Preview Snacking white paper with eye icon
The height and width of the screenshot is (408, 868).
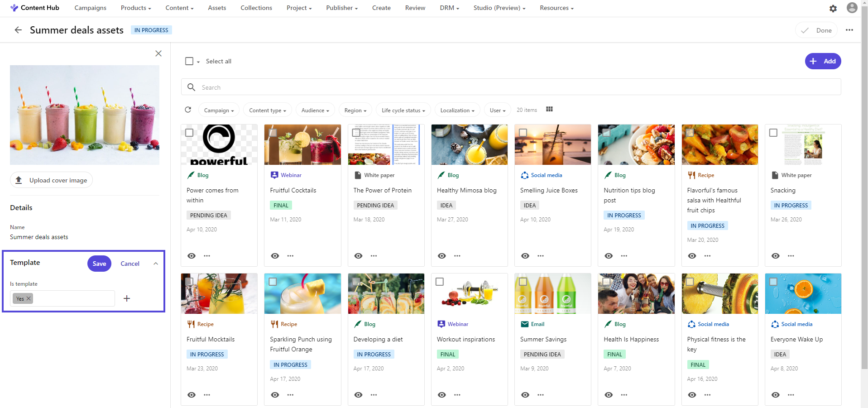[x=776, y=256]
